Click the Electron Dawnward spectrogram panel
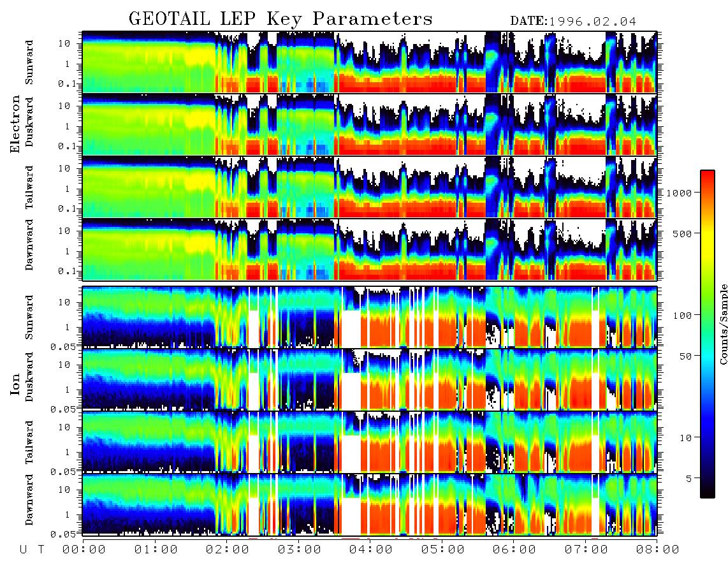The height and width of the screenshot is (561, 728). [370, 249]
